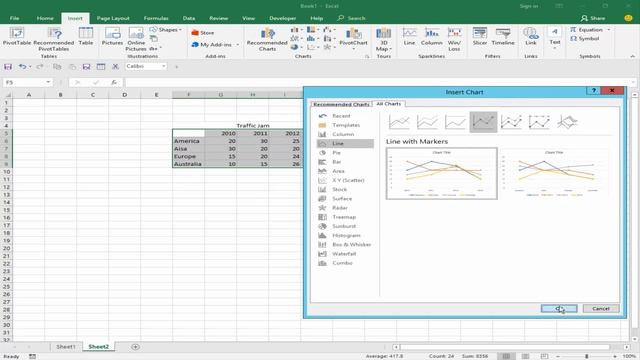Click the Symbol icon

584,38
